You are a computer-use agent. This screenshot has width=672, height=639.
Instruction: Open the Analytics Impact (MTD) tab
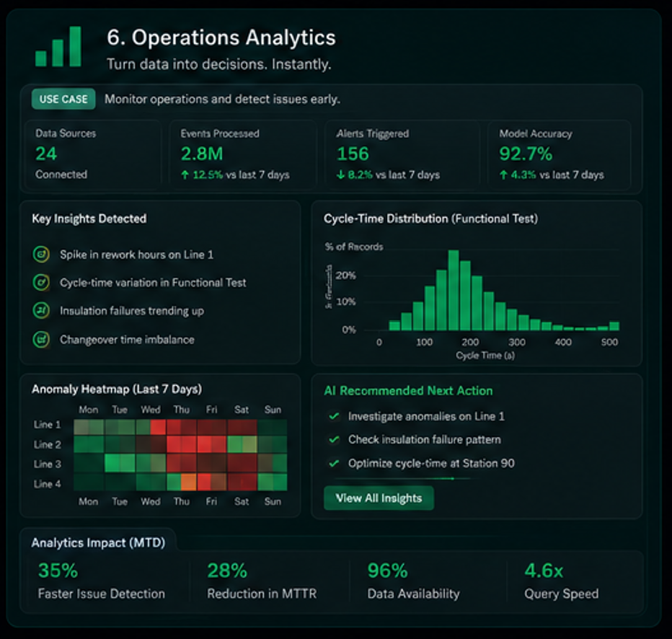(x=98, y=542)
